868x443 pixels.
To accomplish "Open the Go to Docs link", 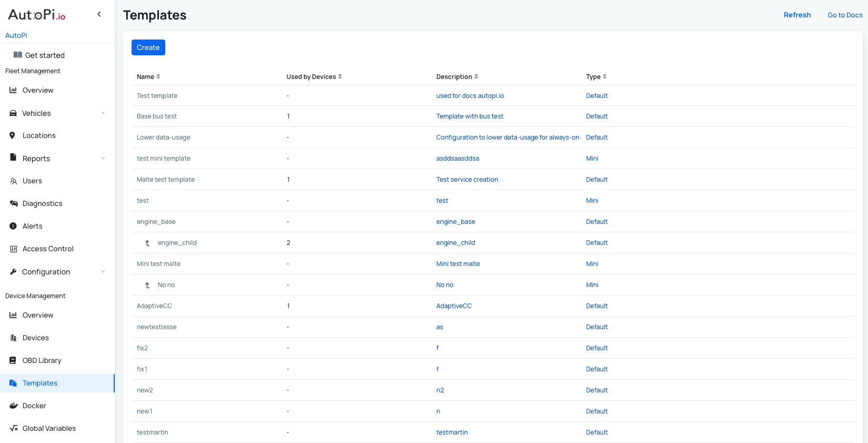I will pyautogui.click(x=845, y=15).
